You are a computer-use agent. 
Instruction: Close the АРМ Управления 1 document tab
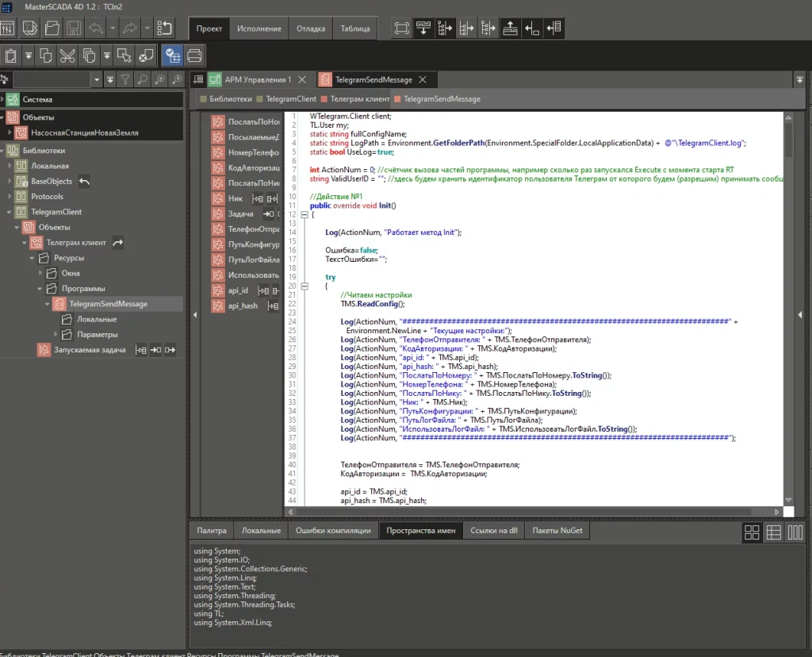[x=302, y=79]
